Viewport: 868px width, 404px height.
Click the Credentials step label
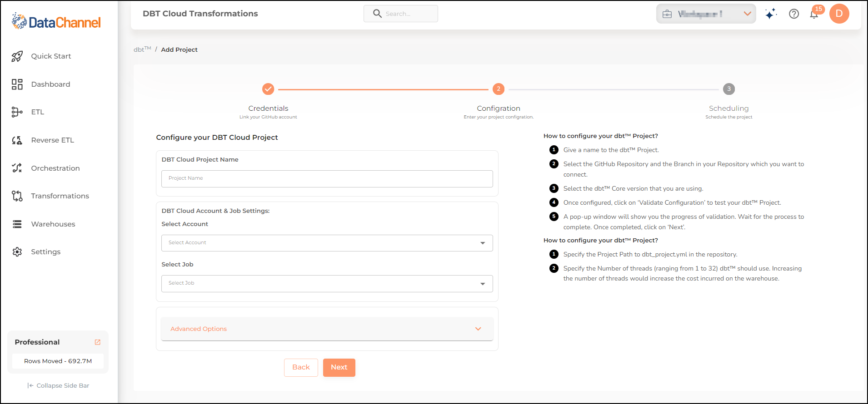click(x=268, y=108)
